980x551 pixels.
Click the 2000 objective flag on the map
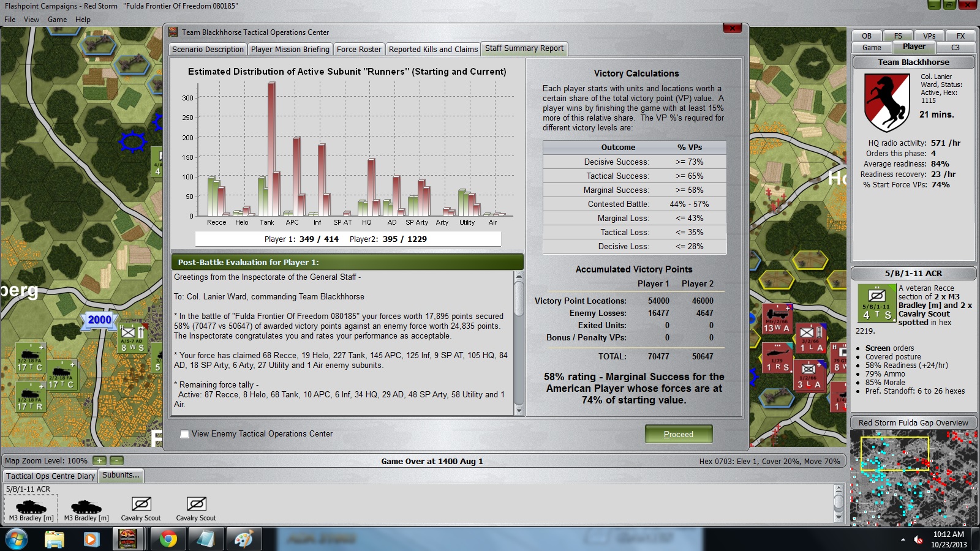click(x=99, y=320)
